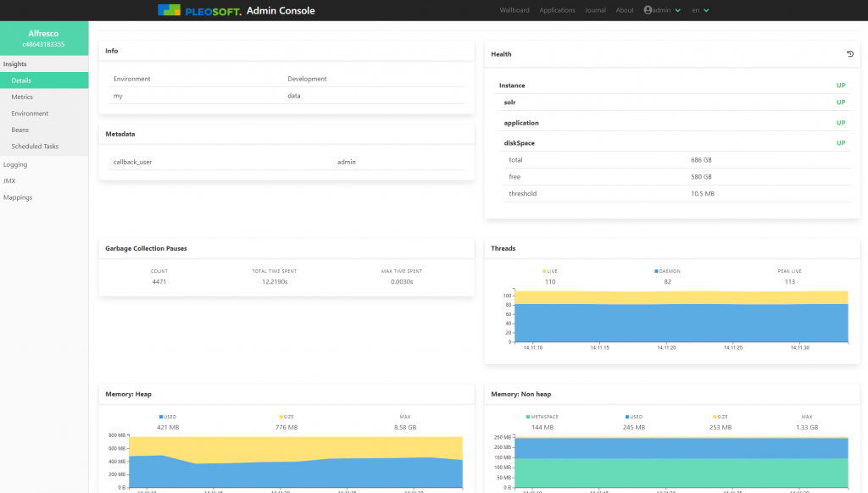Select Scheduled Tasks in the sidebar
The height and width of the screenshot is (493, 868).
[x=35, y=147]
